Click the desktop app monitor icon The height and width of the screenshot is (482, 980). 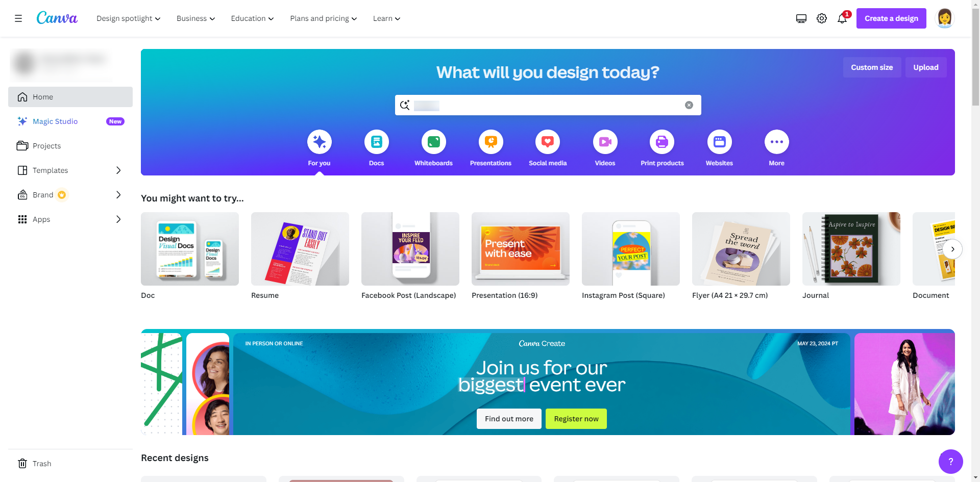point(801,18)
